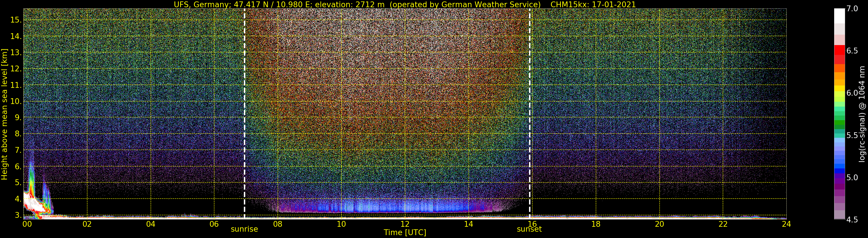Click height axis tick '11.'
This screenshot has height=238, width=868.
click(16, 85)
